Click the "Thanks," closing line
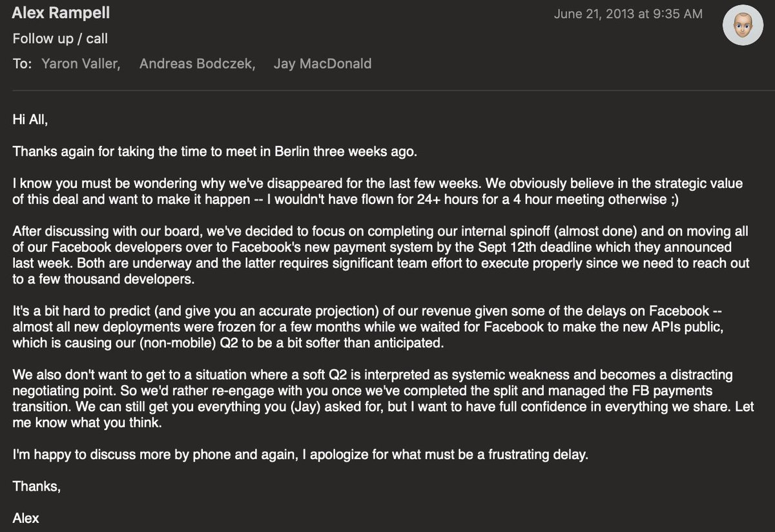 37,487
